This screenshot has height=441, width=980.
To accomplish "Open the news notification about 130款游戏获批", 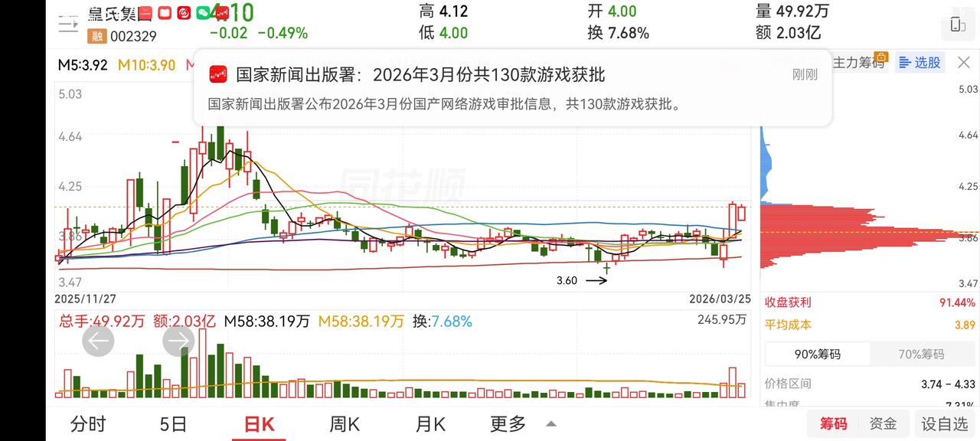I will (512, 88).
